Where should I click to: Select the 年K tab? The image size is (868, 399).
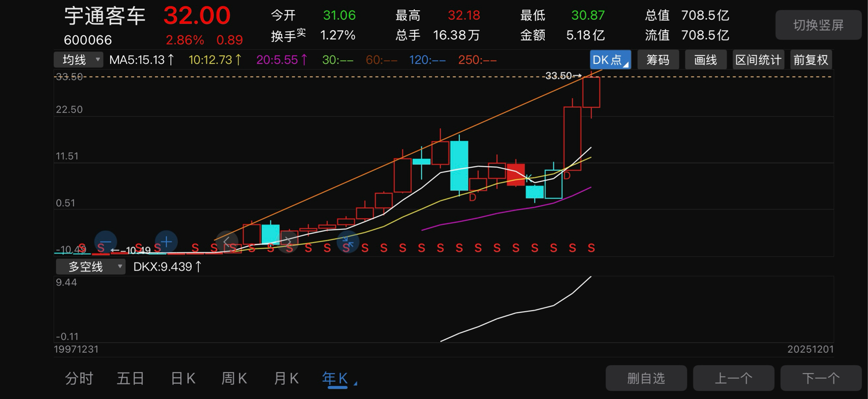point(335,378)
